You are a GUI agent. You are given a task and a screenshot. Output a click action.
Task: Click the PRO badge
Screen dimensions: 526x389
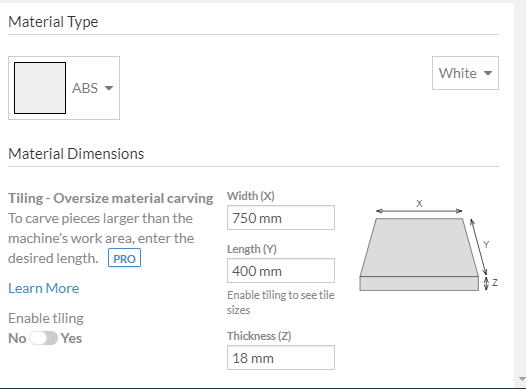coord(124,258)
